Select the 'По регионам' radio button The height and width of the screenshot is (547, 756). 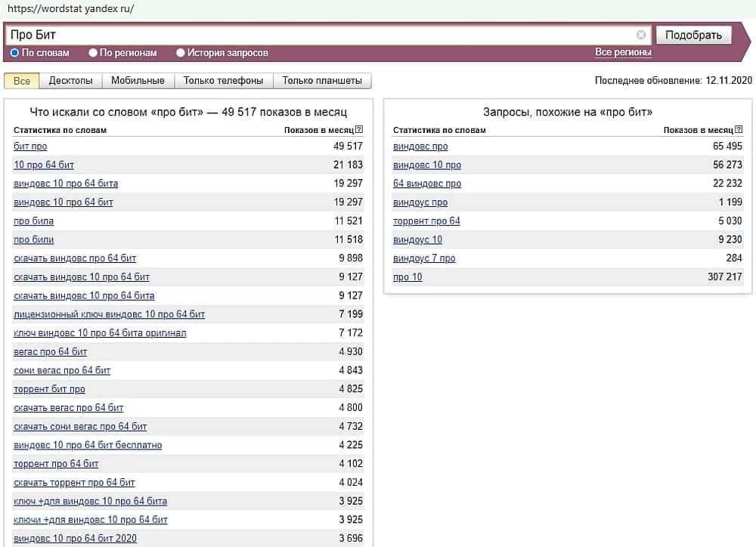click(x=93, y=53)
